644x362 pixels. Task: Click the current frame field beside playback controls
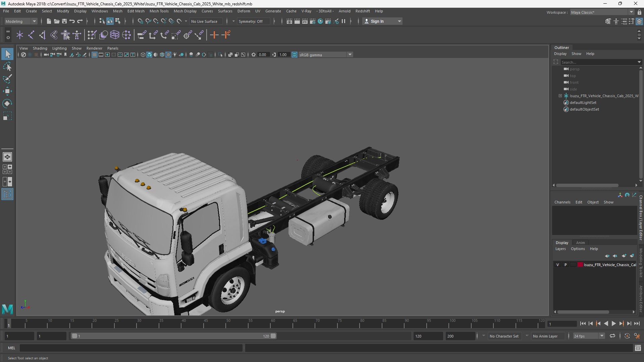pos(561,324)
